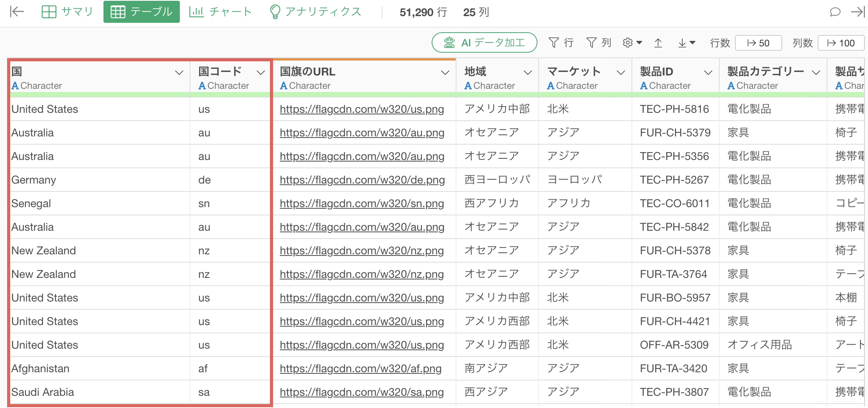Click the AI データ加工 button
This screenshot has height=408, width=868.
click(x=484, y=42)
